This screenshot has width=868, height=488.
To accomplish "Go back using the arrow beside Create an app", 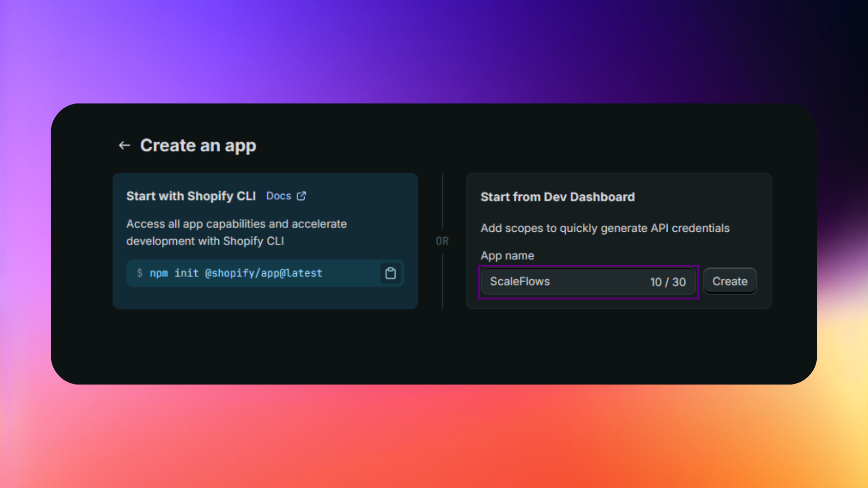I will (x=124, y=145).
